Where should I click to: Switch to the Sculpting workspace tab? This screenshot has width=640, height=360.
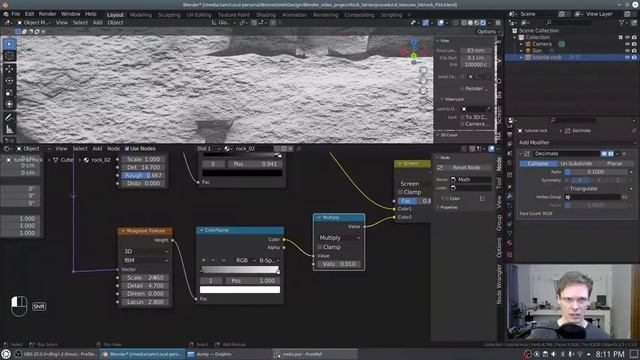(x=169, y=15)
